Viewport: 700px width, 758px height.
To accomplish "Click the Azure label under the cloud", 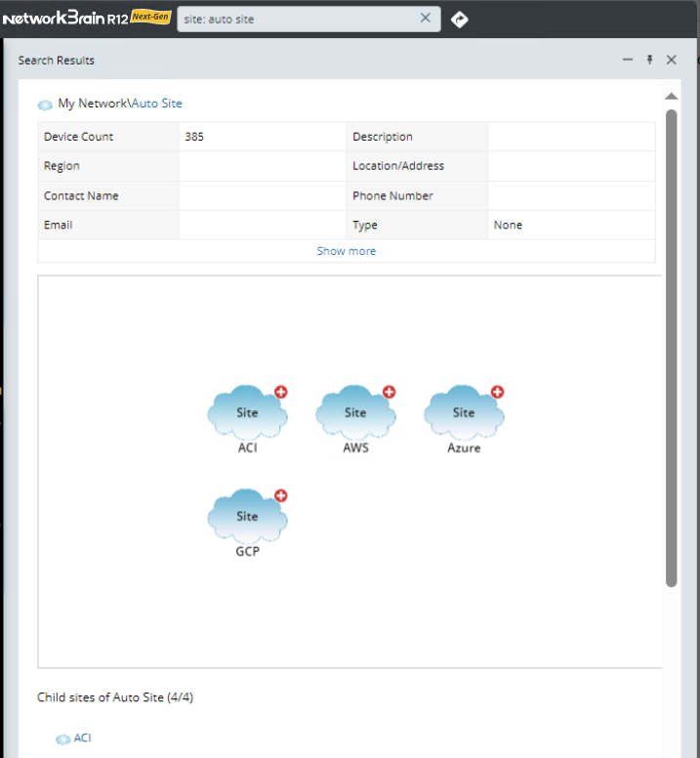I will (x=464, y=447).
